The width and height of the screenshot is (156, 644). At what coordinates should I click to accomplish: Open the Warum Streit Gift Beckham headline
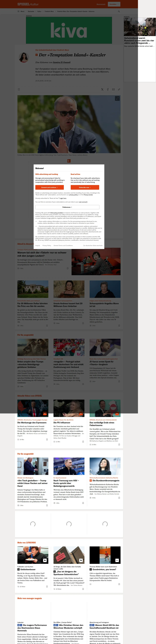click(x=104, y=627)
